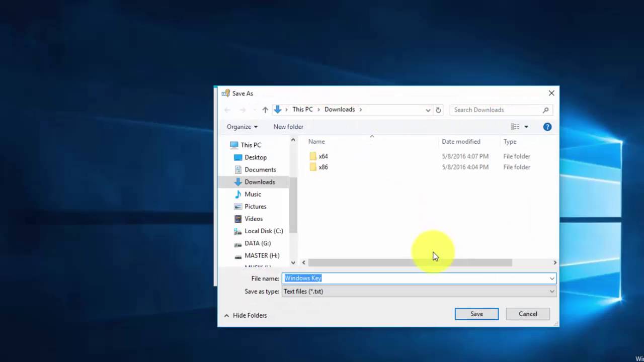Click the Save button
The height and width of the screenshot is (362, 644).
click(x=476, y=314)
